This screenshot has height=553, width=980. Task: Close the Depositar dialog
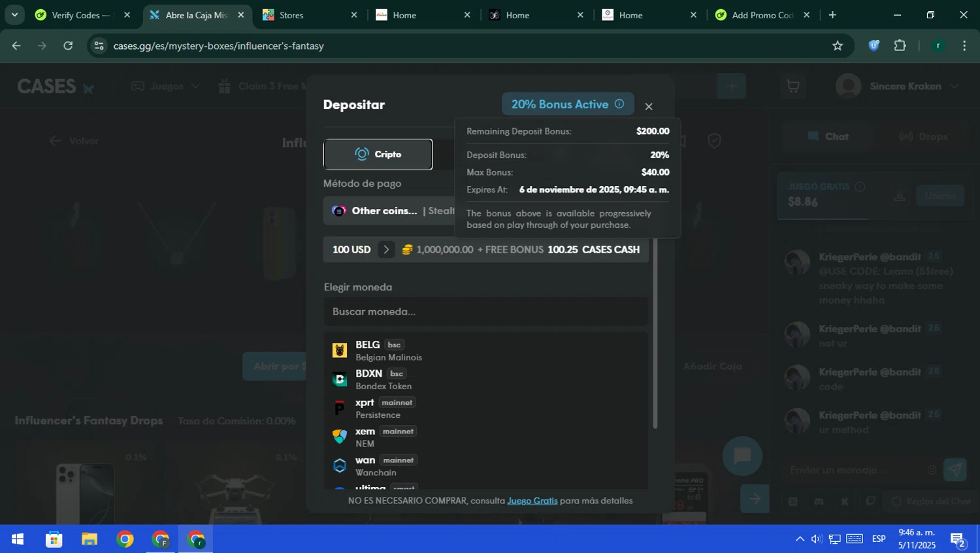click(x=649, y=106)
